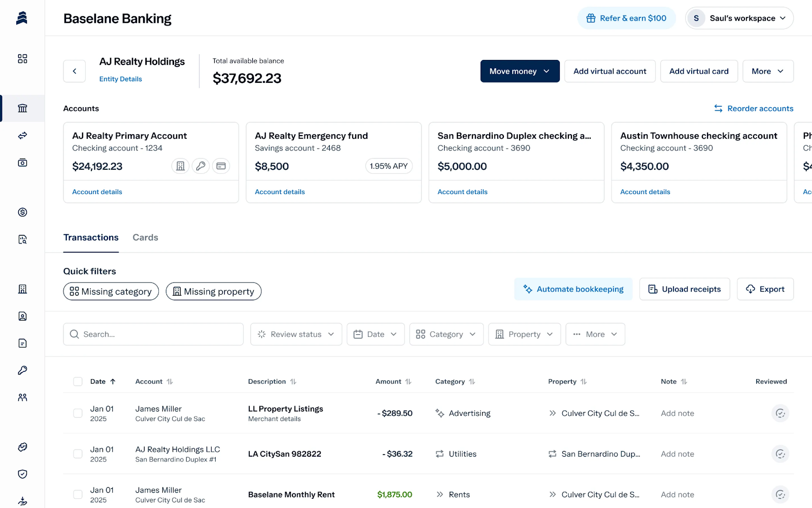Check the LA CitySan 982822 row checkbox
Image resolution: width=812 pixels, height=508 pixels.
(x=78, y=454)
